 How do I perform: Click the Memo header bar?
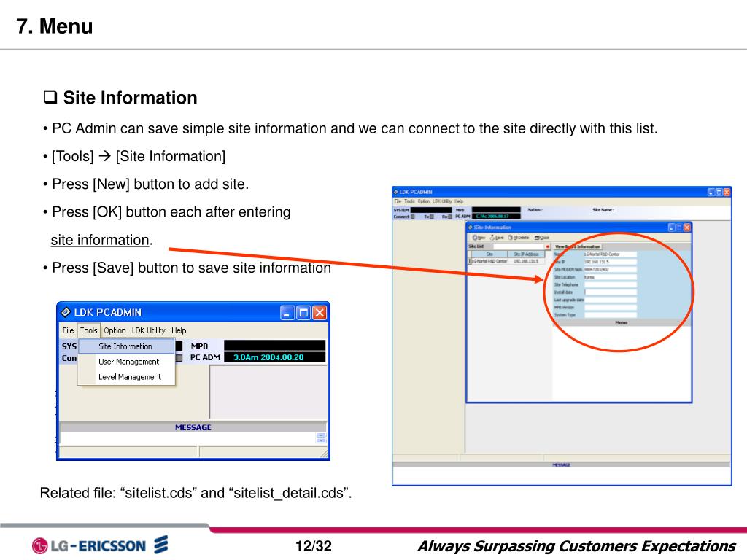pyautogui.click(x=622, y=322)
